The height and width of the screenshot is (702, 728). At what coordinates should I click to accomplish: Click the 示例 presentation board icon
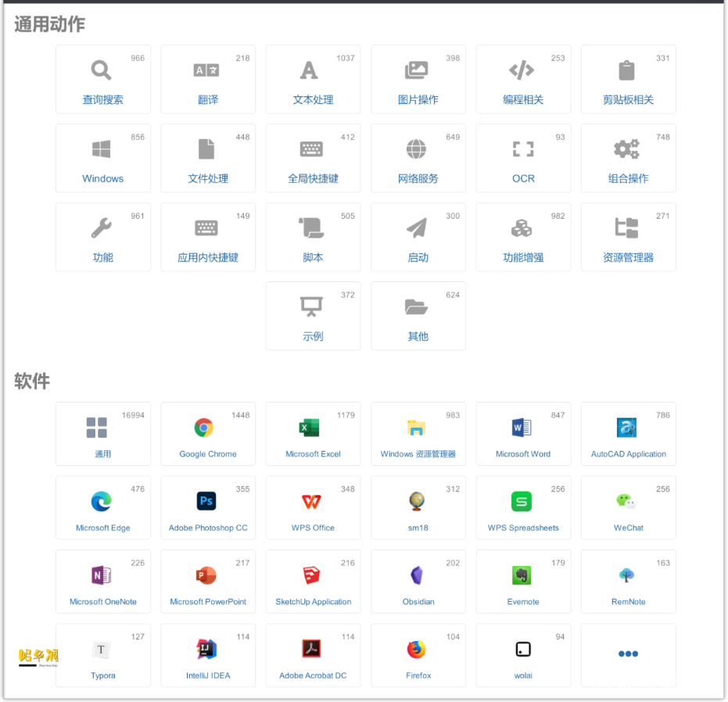click(311, 307)
